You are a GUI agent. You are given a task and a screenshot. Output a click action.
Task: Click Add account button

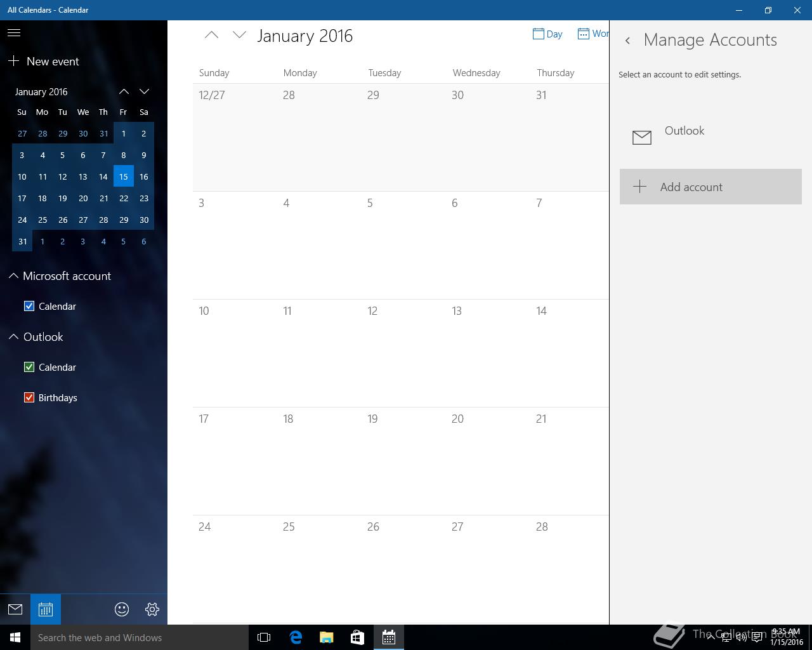(x=710, y=187)
